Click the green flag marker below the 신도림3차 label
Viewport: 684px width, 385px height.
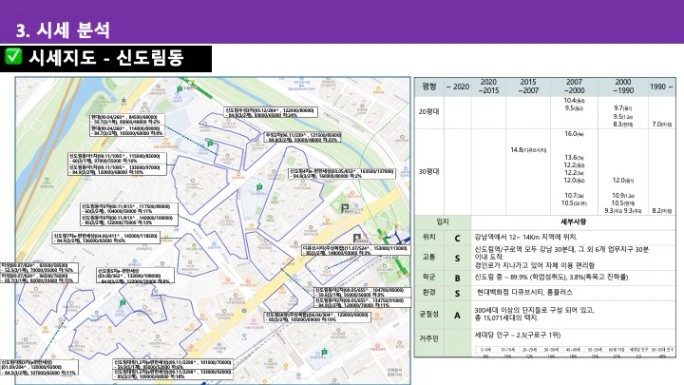[324, 352]
